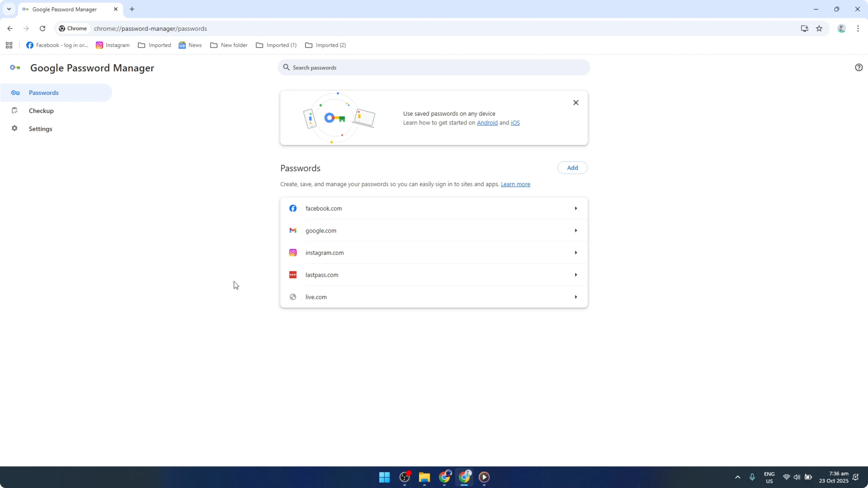Select Passwords in the sidebar
Viewport: 868px width, 488px height.
pyautogui.click(x=56, y=93)
